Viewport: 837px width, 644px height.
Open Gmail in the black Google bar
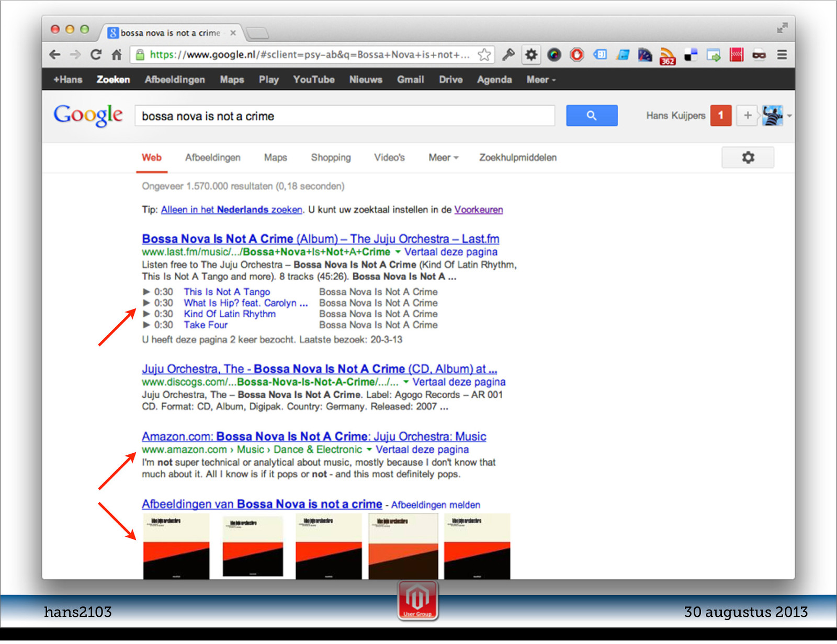(x=410, y=79)
